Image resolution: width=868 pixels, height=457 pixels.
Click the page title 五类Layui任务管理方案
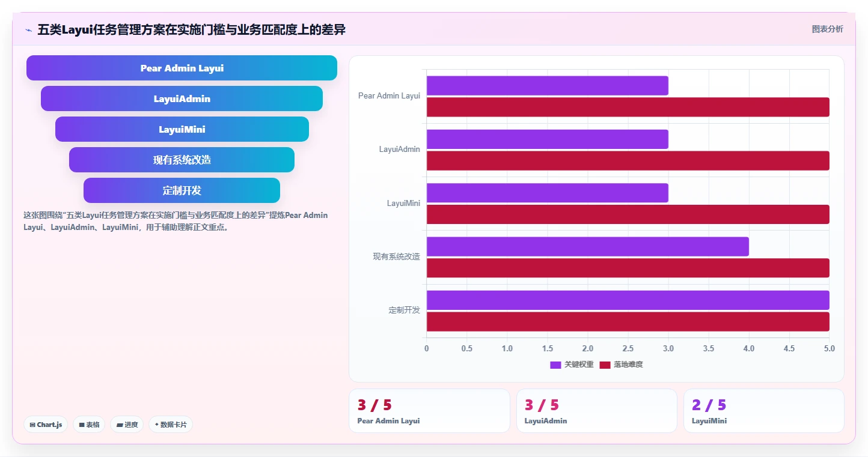click(x=191, y=29)
